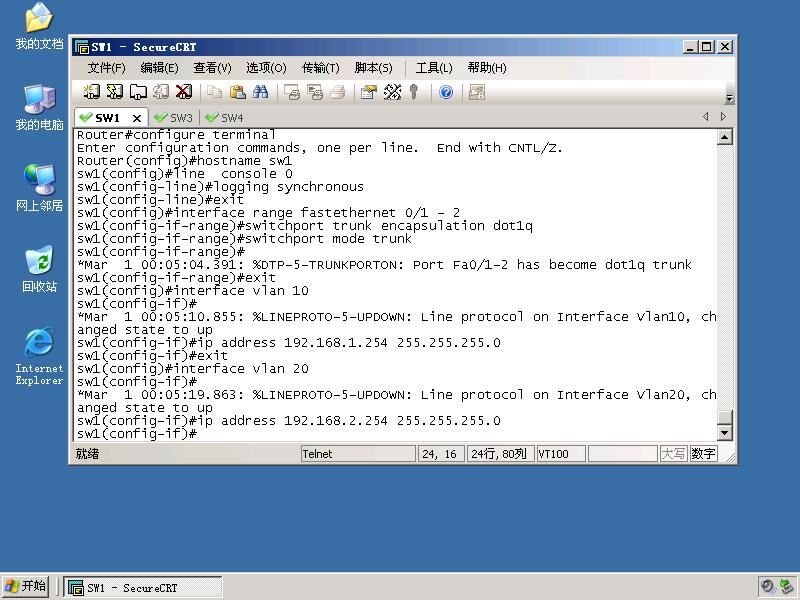Click the grayed Reconnect icon
800x600 pixels.
click(x=161, y=92)
